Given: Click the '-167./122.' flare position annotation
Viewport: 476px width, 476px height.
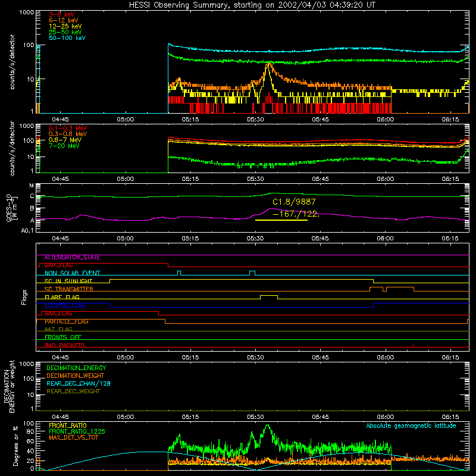Looking at the screenshot, I should point(296,214).
